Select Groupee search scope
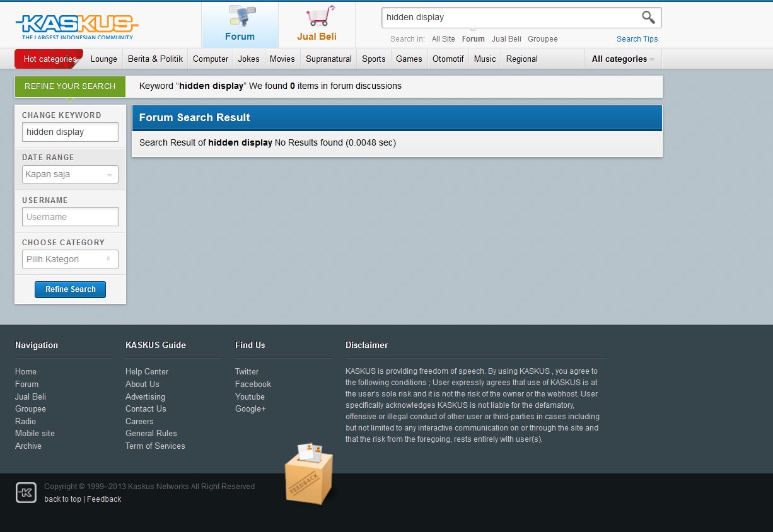 click(x=543, y=39)
